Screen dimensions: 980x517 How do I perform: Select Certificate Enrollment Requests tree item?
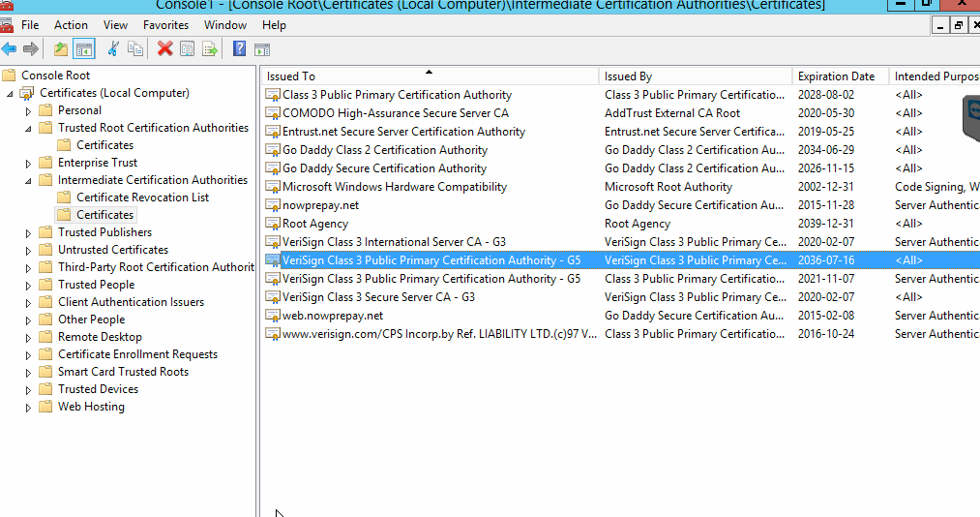pos(137,353)
